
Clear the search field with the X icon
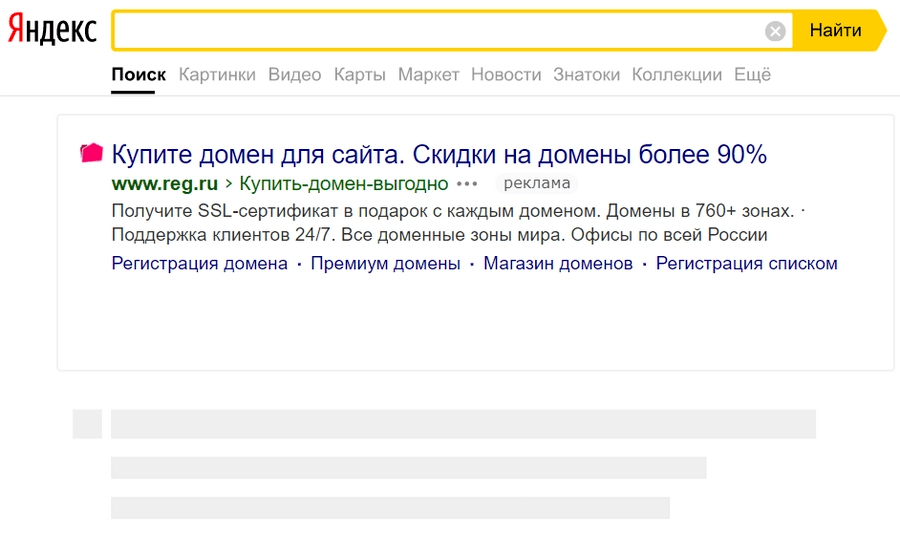pyautogui.click(x=775, y=31)
